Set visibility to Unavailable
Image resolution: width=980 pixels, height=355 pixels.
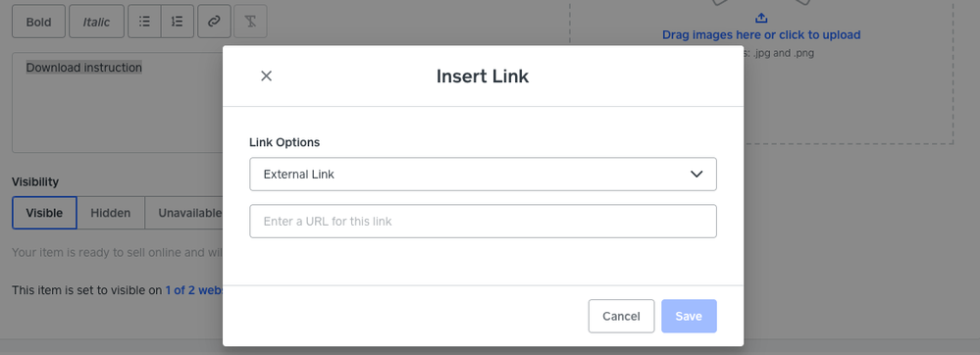click(x=184, y=213)
